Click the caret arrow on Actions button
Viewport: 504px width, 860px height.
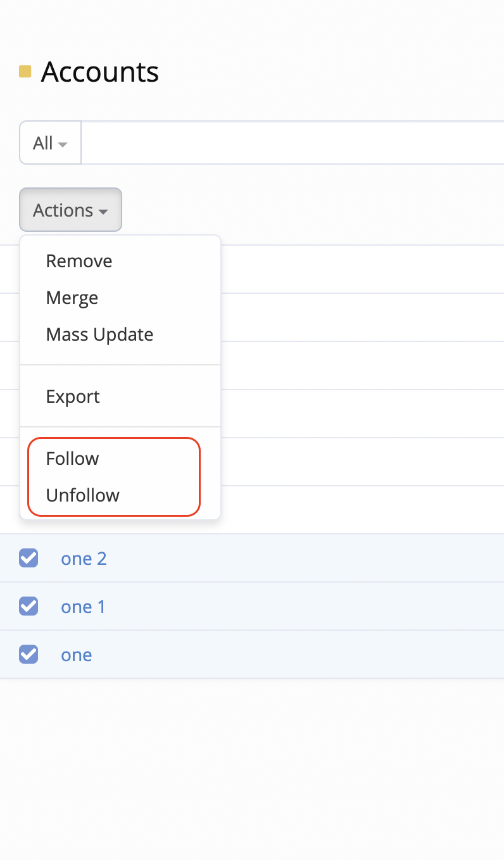point(103,211)
